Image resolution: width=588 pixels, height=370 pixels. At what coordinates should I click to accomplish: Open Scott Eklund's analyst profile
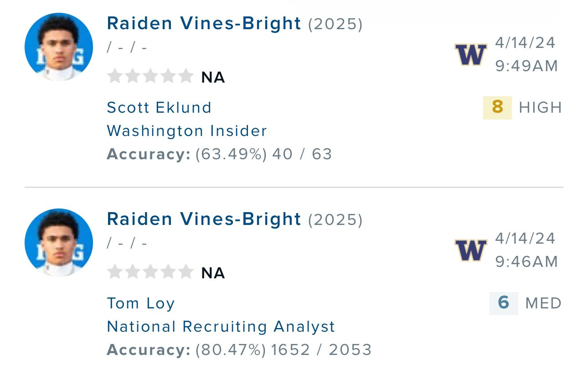click(x=159, y=108)
